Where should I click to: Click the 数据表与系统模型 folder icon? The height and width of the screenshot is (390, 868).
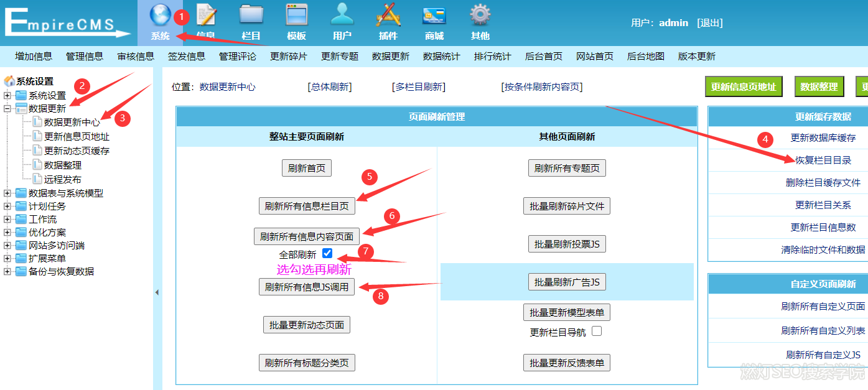[x=21, y=193]
